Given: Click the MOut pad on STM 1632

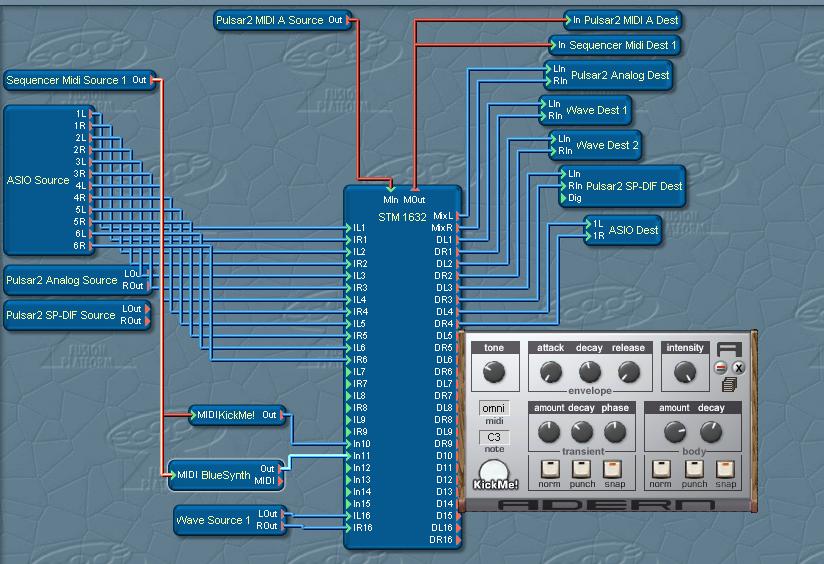Looking at the screenshot, I should 415,189.
